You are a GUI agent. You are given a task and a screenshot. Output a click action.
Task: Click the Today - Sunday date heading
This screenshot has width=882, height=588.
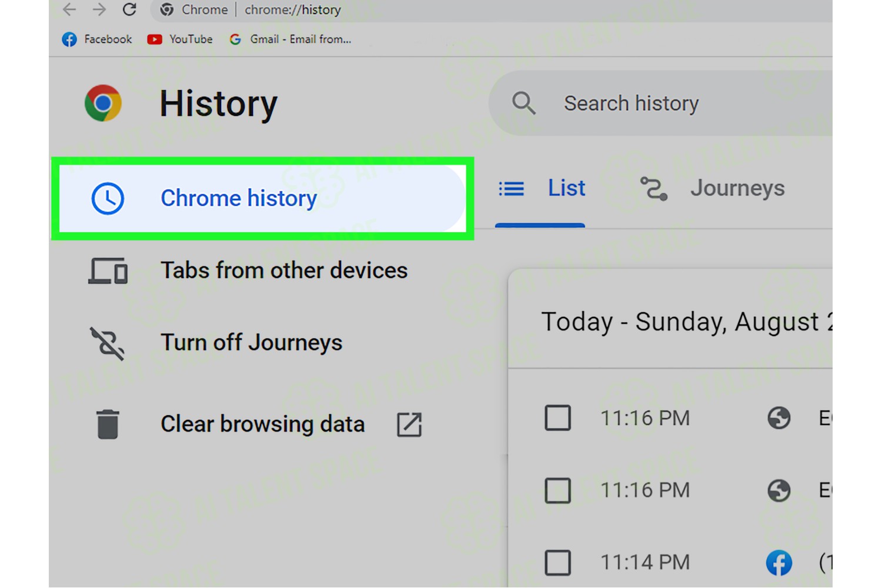click(x=686, y=322)
